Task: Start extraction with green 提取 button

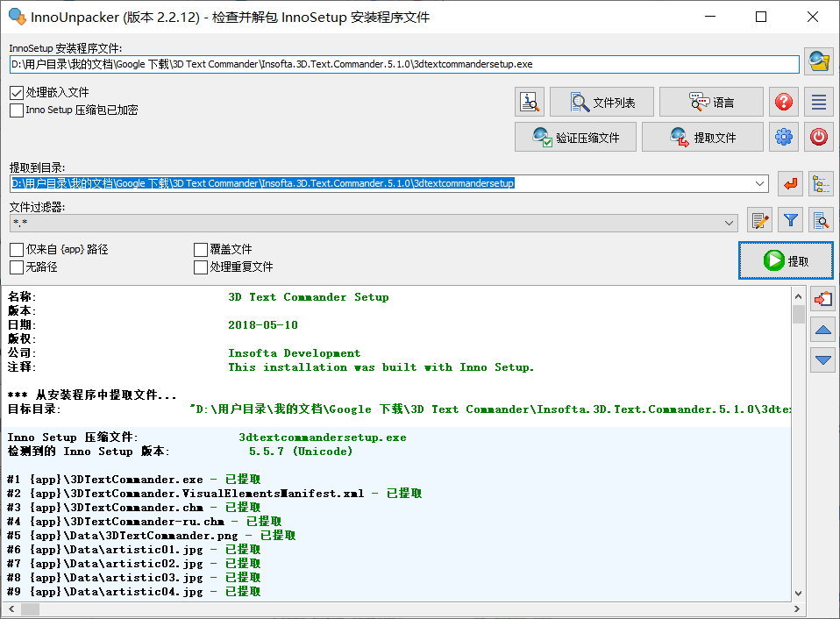Action: click(x=786, y=260)
